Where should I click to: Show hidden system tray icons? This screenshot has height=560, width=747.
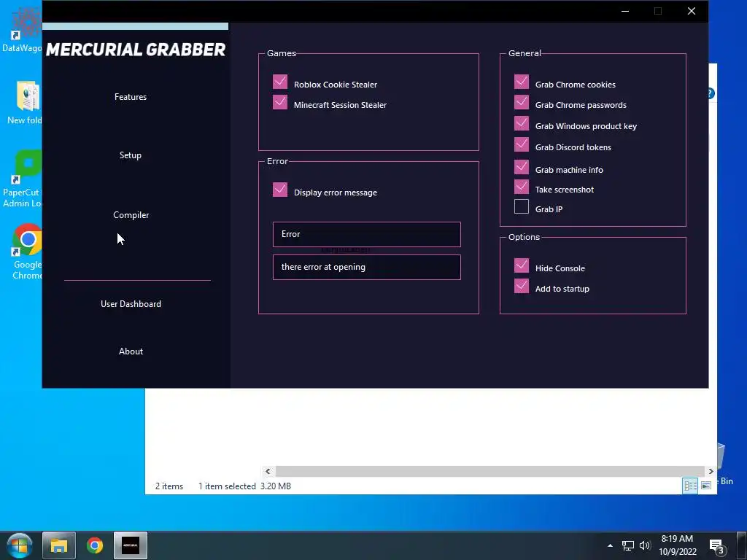(610, 545)
